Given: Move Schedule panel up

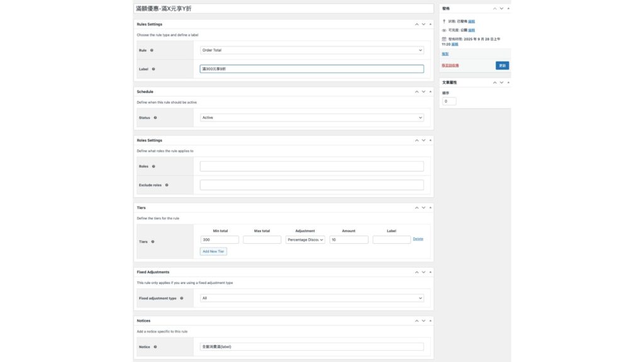Looking at the screenshot, I should (x=416, y=92).
